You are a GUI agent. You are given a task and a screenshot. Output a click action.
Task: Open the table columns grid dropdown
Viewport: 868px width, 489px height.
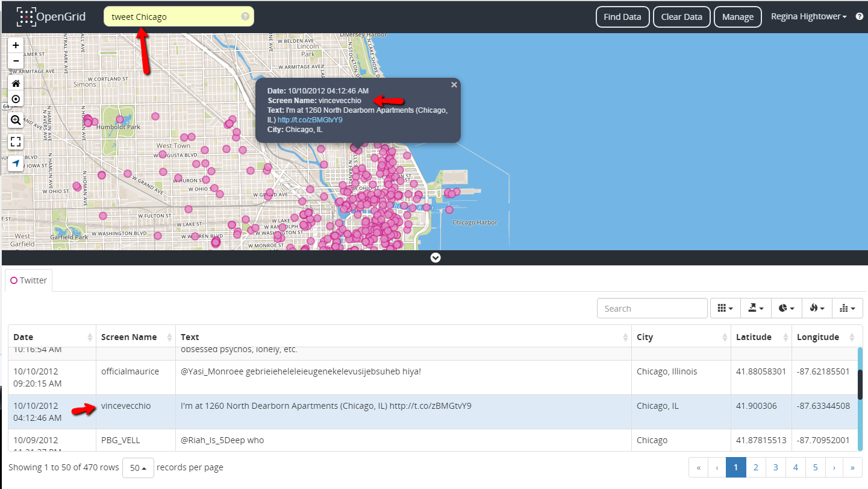(x=725, y=308)
